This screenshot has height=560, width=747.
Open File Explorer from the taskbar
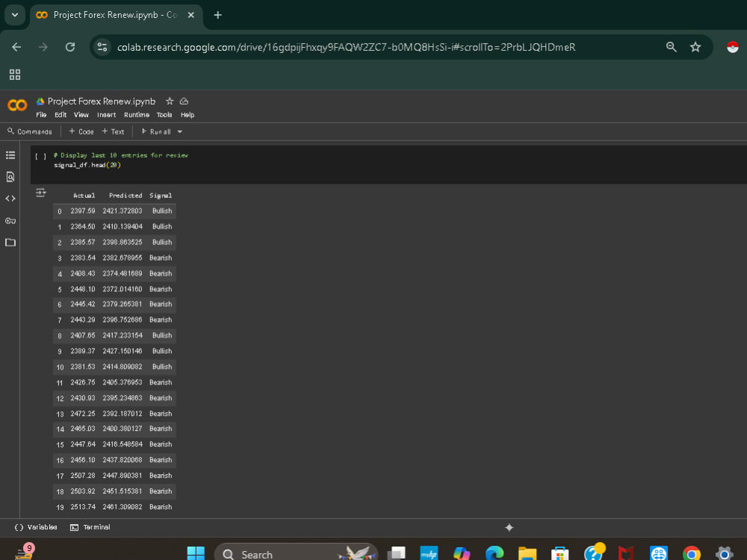pyautogui.click(x=527, y=554)
